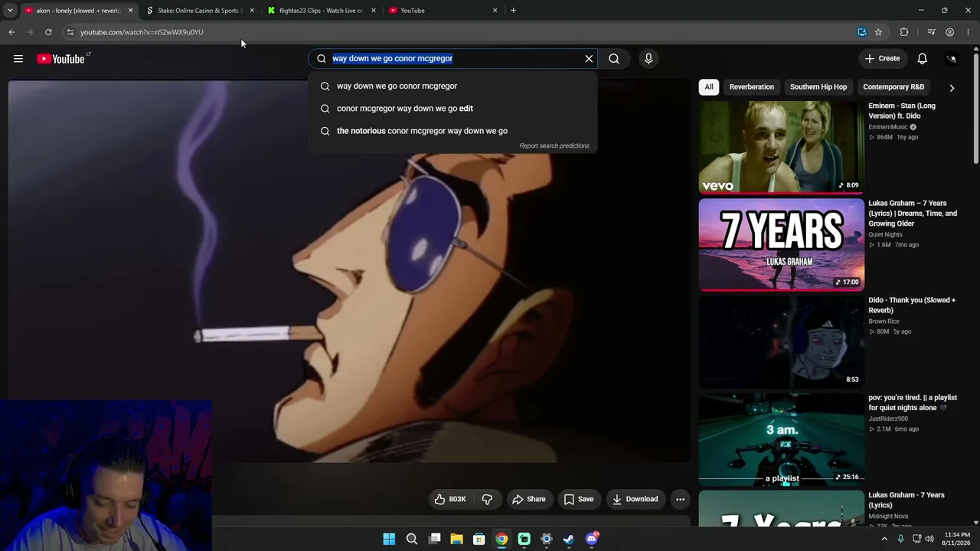980x551 pixels.
Task: Choose suggestion 'the notorious conor mcgregor way down we go'
Action: click(452, 131)
